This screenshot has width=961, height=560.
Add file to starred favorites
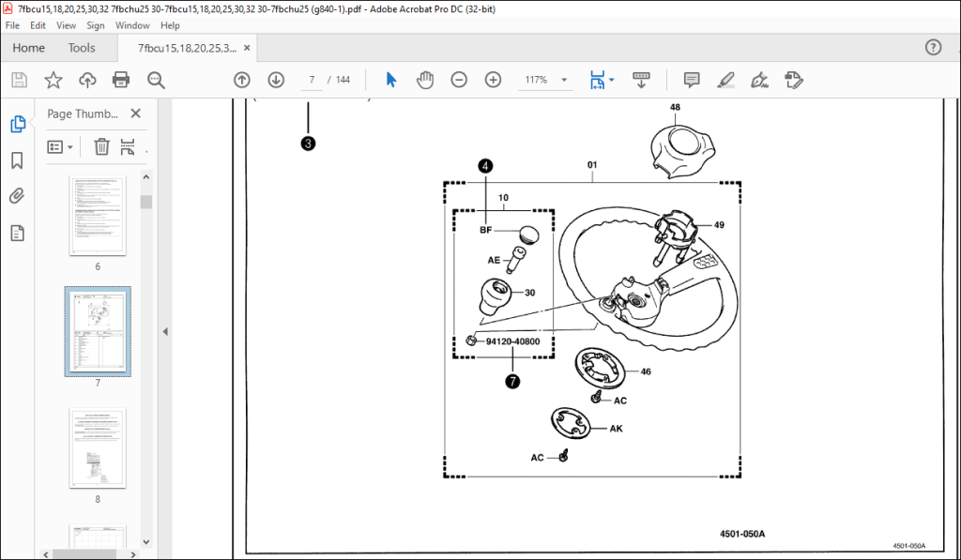coord(53,80)
